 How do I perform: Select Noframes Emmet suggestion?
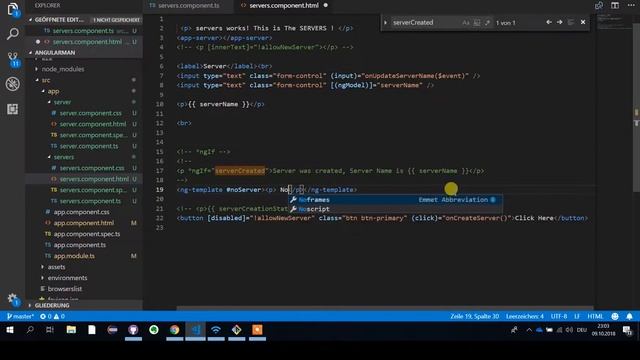point(395,200)
